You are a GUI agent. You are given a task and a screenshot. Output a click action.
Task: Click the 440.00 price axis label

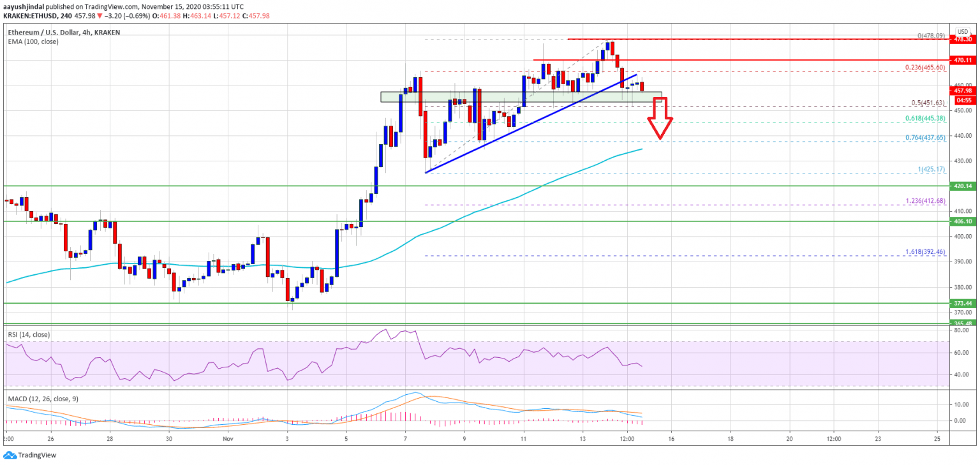[963, 136]
